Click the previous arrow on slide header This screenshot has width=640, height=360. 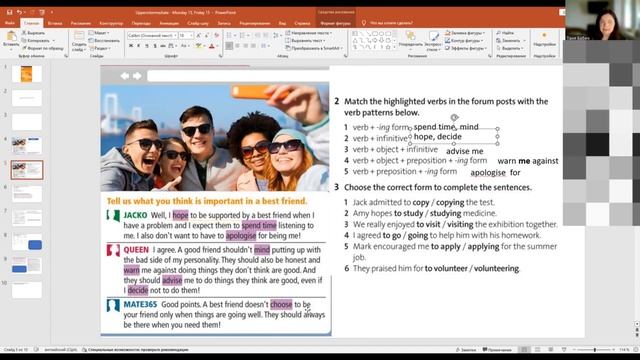pyautogui.click(x=125, y=76)
